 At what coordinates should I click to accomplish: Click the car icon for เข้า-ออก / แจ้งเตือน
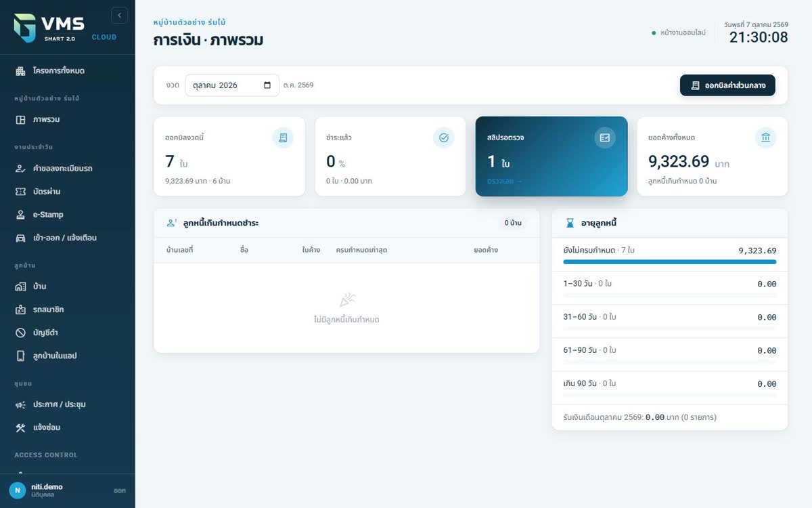click(20, 238)
